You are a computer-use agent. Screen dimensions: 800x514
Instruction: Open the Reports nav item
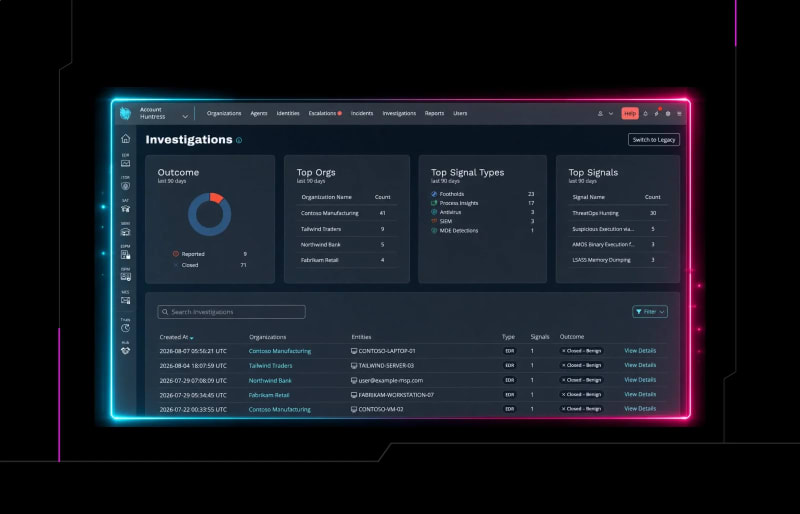(x=434, y=113)
